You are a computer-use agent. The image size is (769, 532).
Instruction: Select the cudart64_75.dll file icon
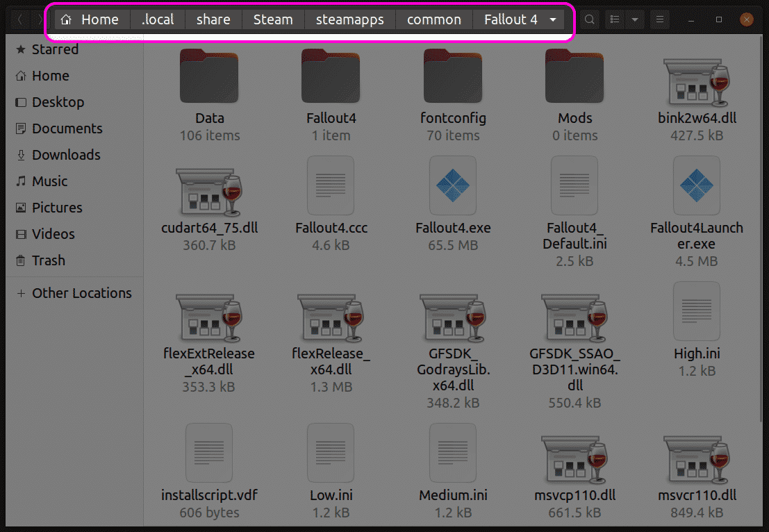click(209, 192)
